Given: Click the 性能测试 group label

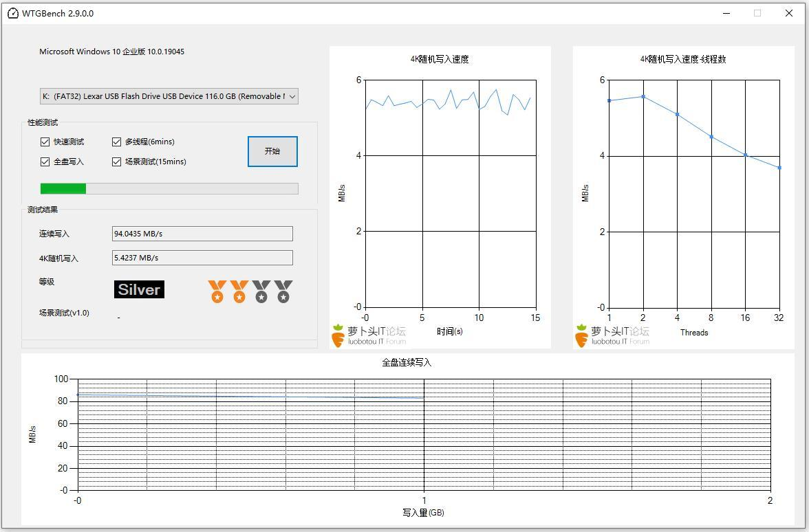Looking at the screenshot, I should coord(43,122).
